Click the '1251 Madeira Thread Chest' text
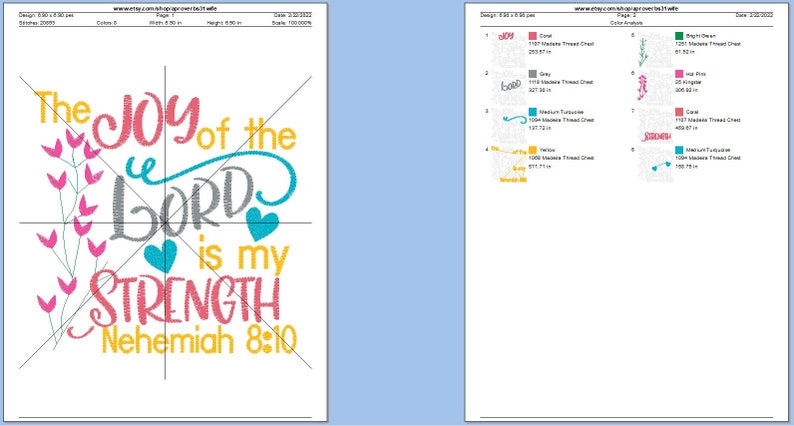794x426 pixels. coord(708,44)
